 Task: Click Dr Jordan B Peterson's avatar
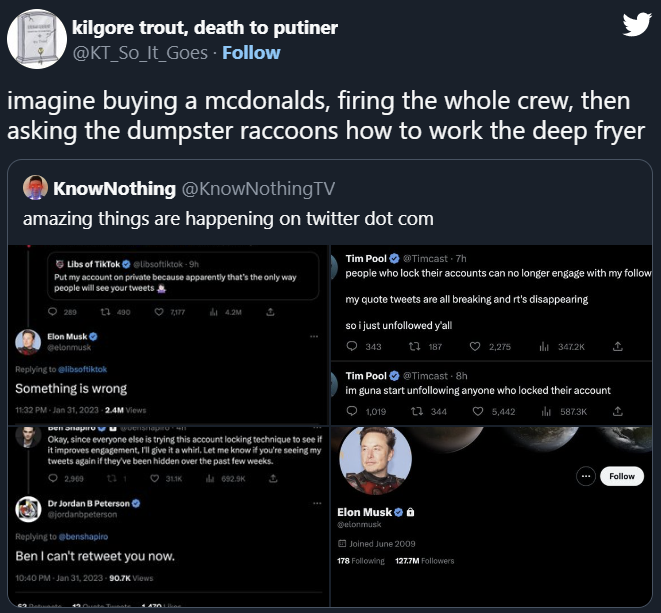pyautogui.click(x=28, y=507)
